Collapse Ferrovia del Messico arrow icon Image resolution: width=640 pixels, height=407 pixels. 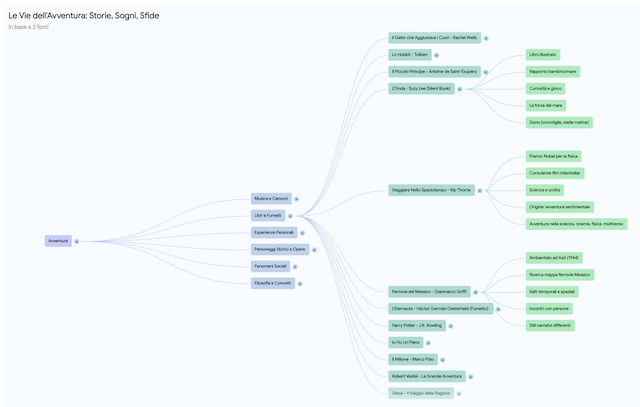pyautogui.click(x=476, y=292)
